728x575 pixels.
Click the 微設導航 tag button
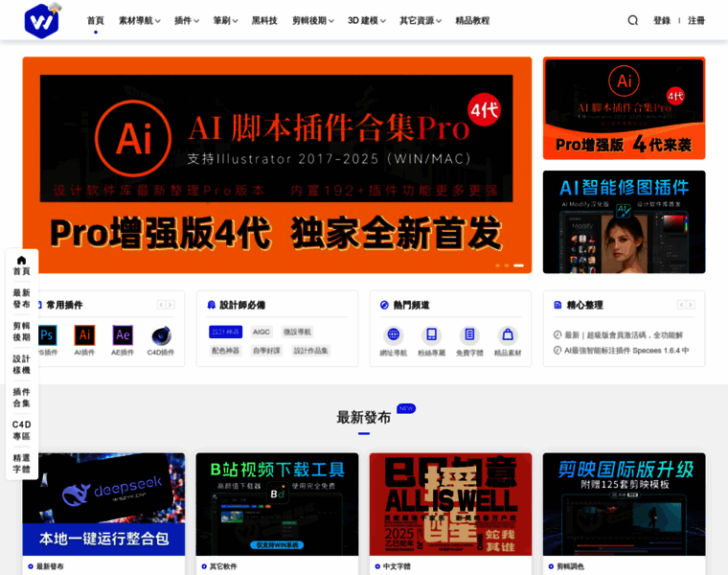(x=298, y=332)
